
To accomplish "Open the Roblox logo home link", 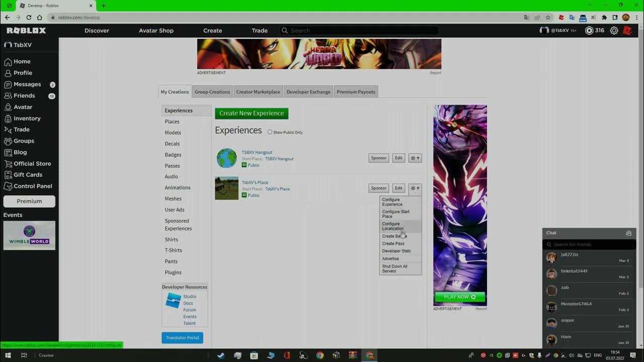I will (x=26, y=31).
